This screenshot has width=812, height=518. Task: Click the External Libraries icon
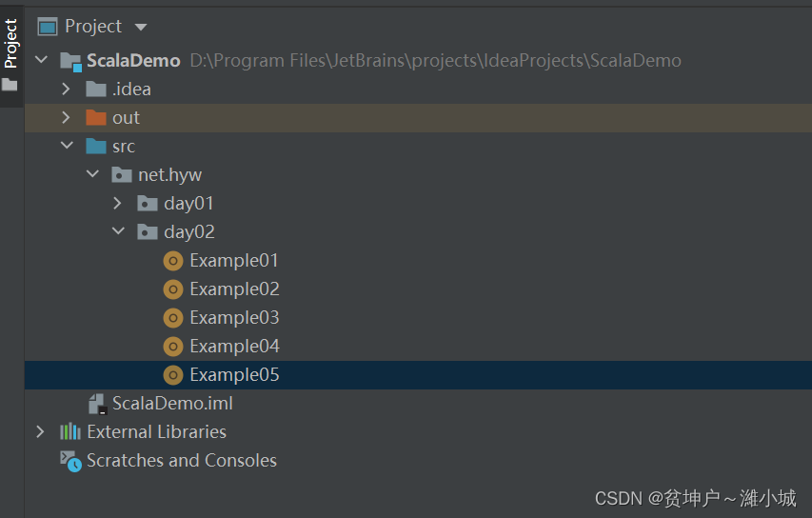coord(70,432)
